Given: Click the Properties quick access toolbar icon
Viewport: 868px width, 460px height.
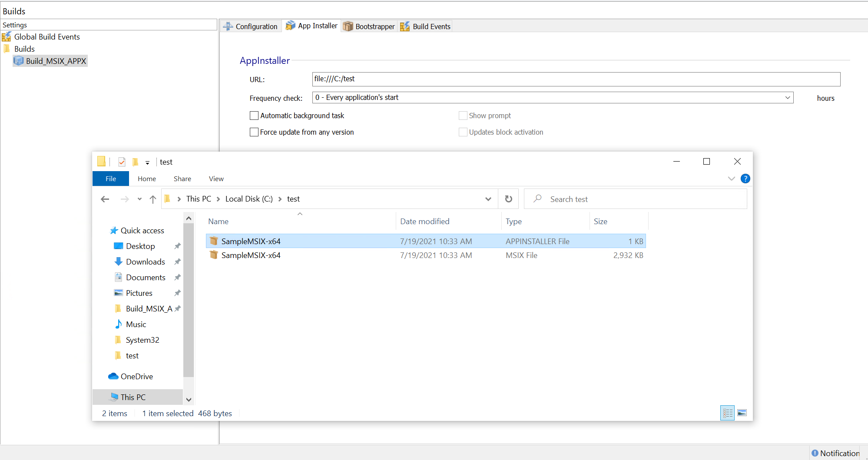Looking at the screenshot, I should point(122,162).
